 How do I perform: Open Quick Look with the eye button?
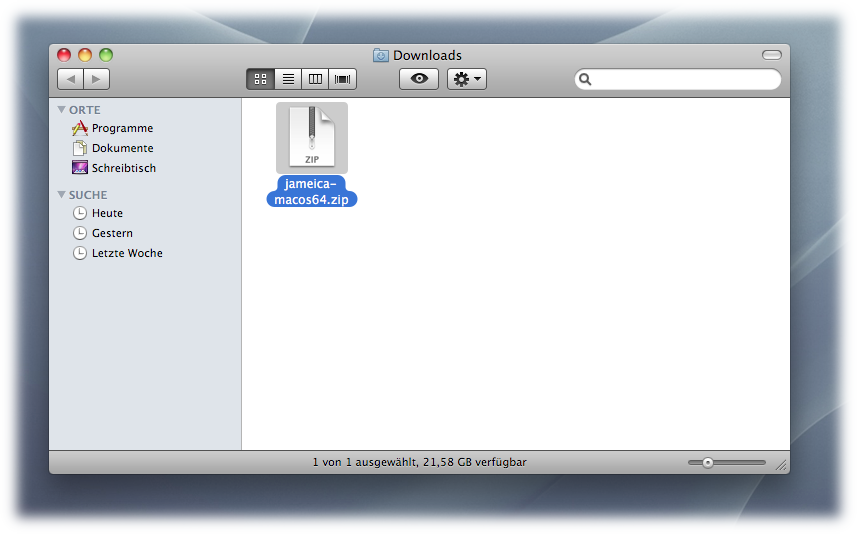(419, 79)
